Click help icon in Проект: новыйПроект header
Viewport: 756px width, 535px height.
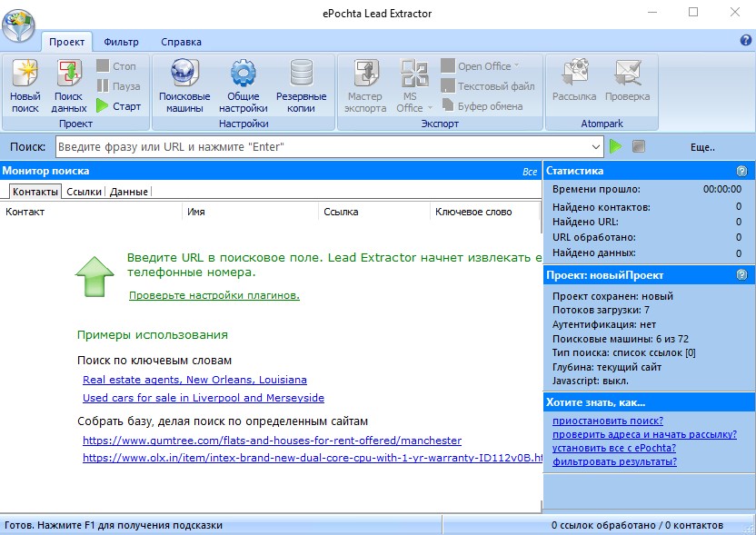pyautogui.click(x=742, y=275)
